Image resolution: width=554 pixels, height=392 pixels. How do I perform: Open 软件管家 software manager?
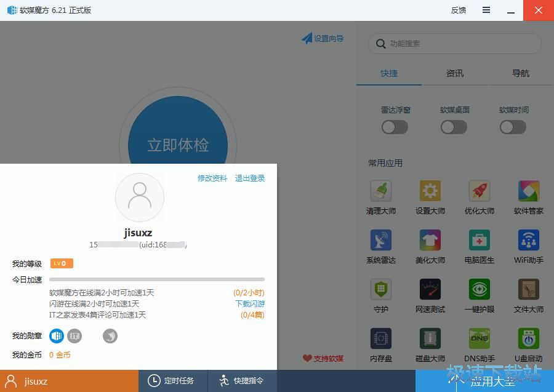pos(529,191)
